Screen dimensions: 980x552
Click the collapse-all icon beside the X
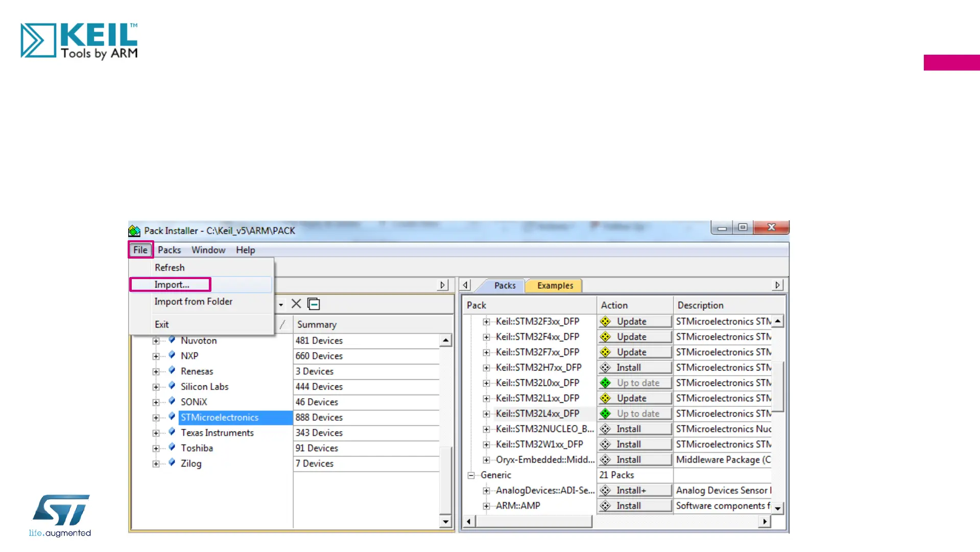(x=314, y=304)
